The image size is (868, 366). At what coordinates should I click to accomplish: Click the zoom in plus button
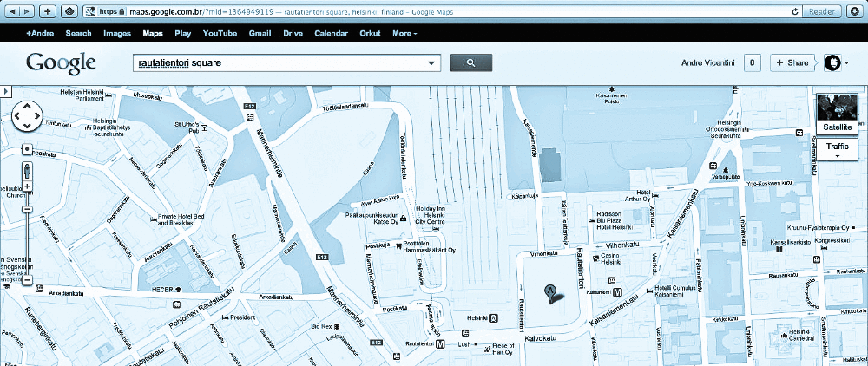[x=27, y=186]
